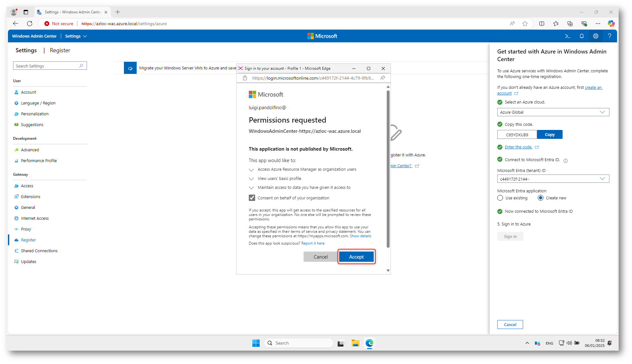Open Windows Start menu
The width and height of the screenshot is (632, 364).
[256, 343]
